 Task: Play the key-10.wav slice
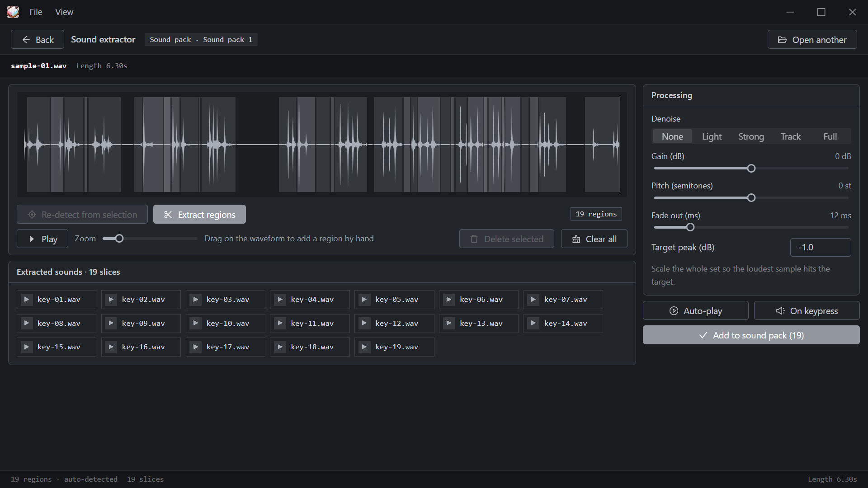coord(196,324)
